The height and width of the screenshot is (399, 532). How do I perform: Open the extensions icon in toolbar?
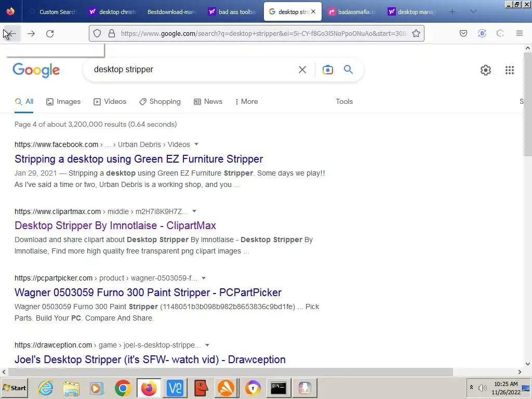point(500,33)
